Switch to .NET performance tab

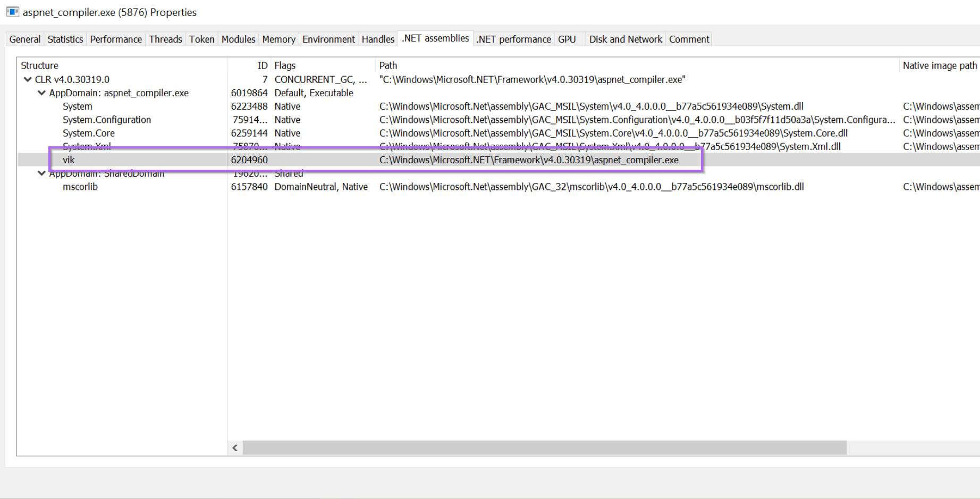click(x=513, y=39)
